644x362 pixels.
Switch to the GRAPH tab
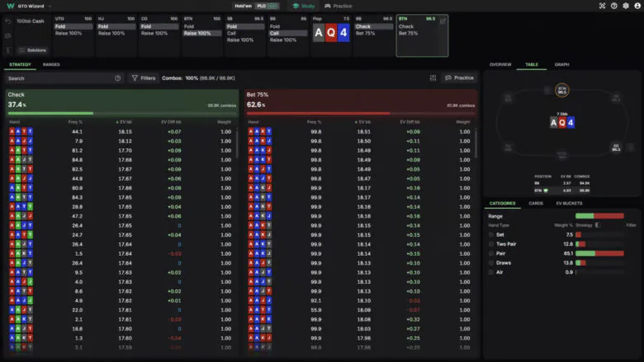point(562,64)
